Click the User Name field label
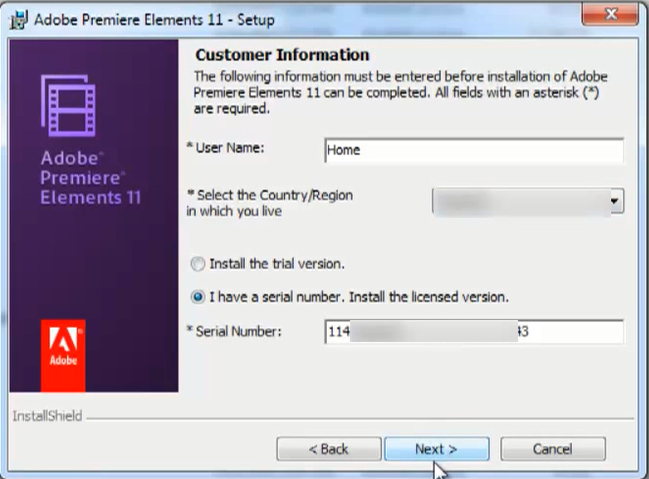The width and height of the screenshot is (649, 479). tap(225, 148)
